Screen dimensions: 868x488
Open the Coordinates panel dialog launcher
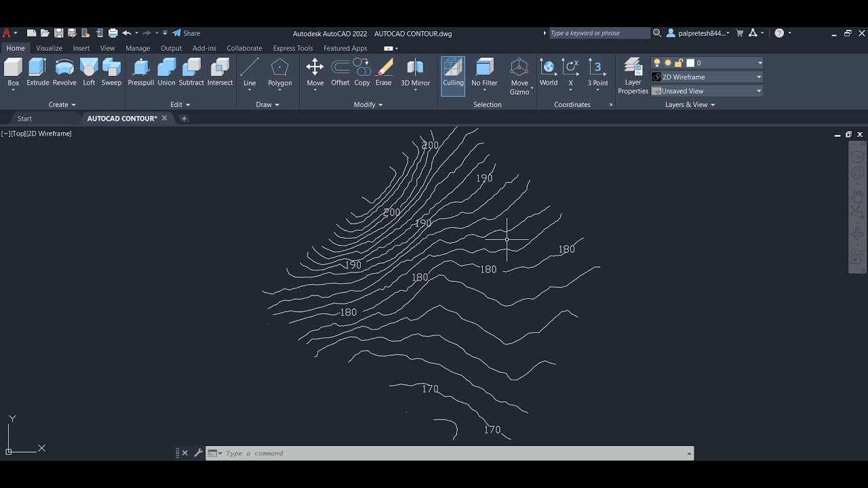click(x=610, y=105)
